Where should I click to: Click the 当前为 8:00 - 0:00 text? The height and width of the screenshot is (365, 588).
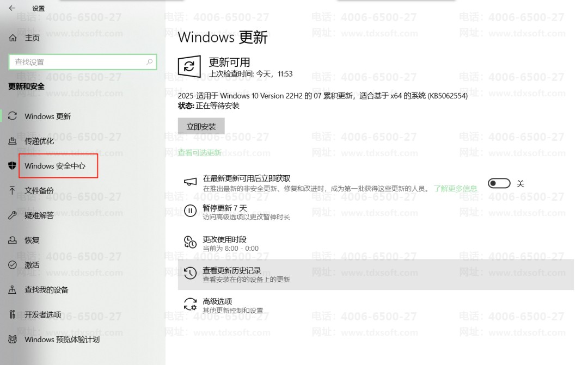click(231, 248)
